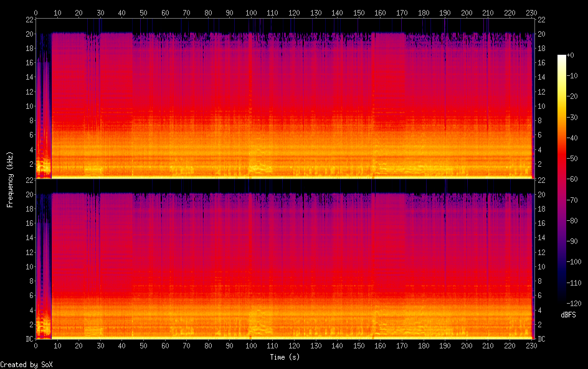Click the 'DC' label on bottom-left axis
This screenshot has width=588, height=369.
(x=29, y=339)
